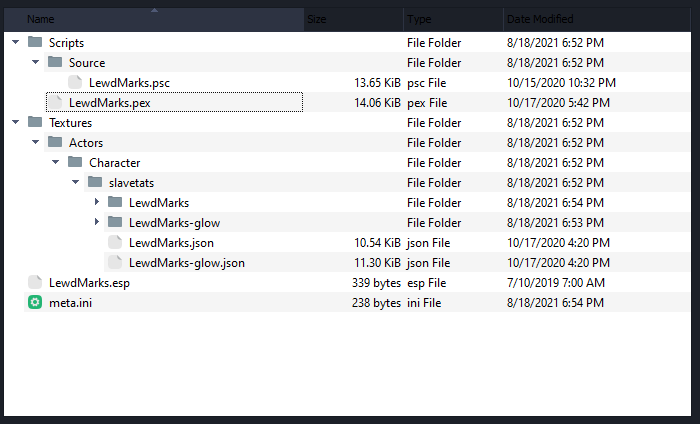Click the slavetats folder icon
Image resolution: width=700 pixels, height=424 pixels.
95,182
